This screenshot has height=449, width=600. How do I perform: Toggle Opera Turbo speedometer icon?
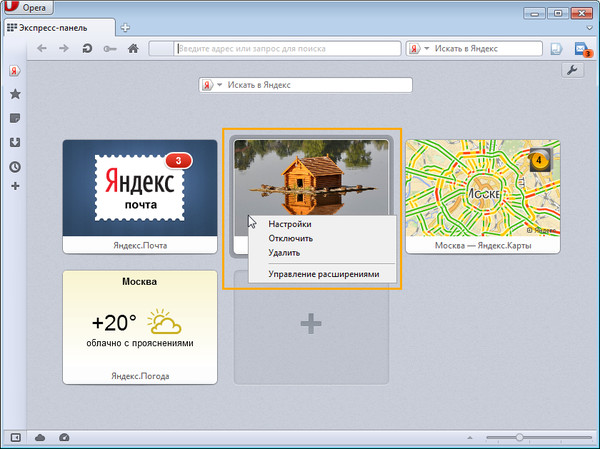64,437
